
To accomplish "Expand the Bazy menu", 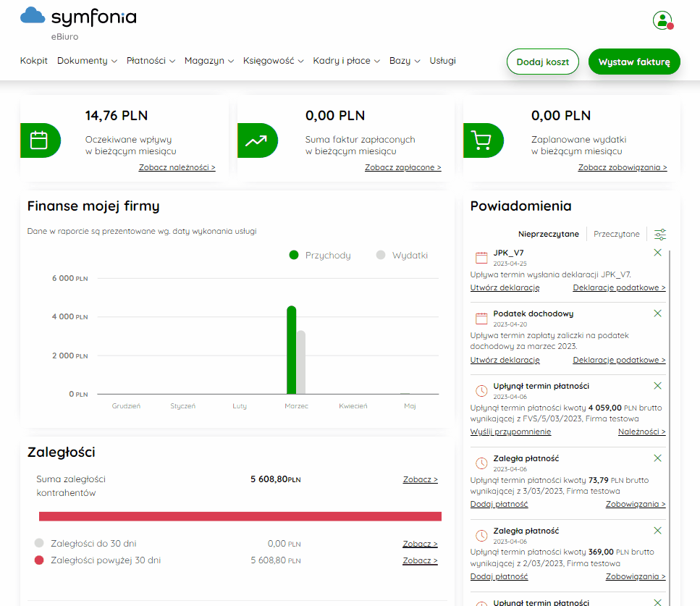I will pos(405,61).
